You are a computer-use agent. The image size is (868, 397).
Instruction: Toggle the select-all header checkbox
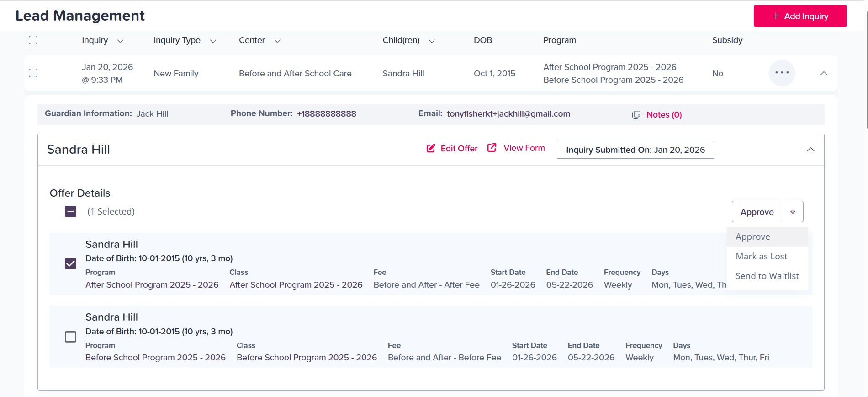click(x=33, y=40)
